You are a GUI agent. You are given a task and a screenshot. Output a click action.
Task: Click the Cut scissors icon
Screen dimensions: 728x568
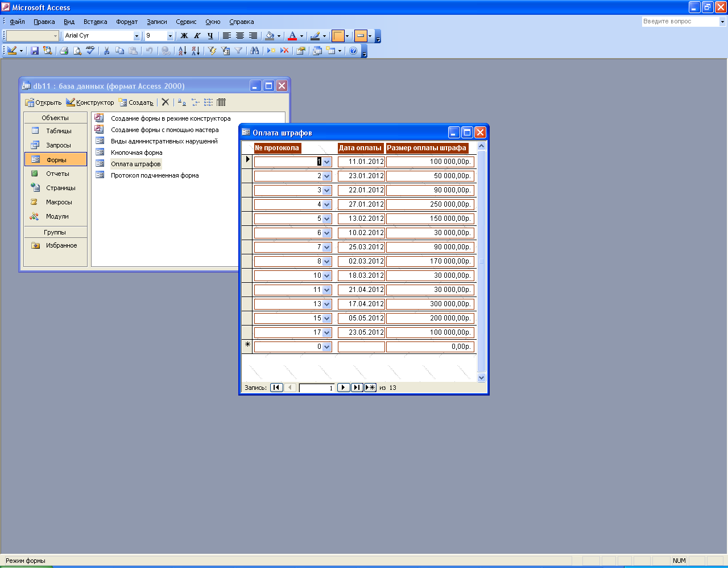[106, 51]
